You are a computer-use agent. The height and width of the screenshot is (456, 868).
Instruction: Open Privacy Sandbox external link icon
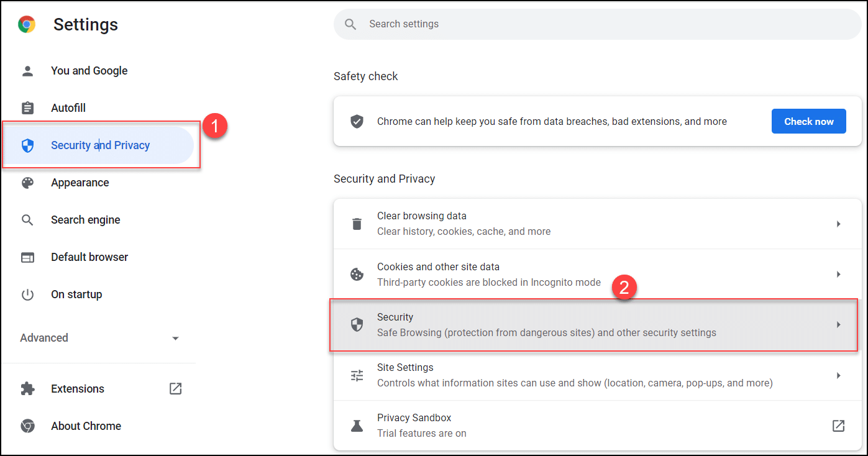[838, 426]
